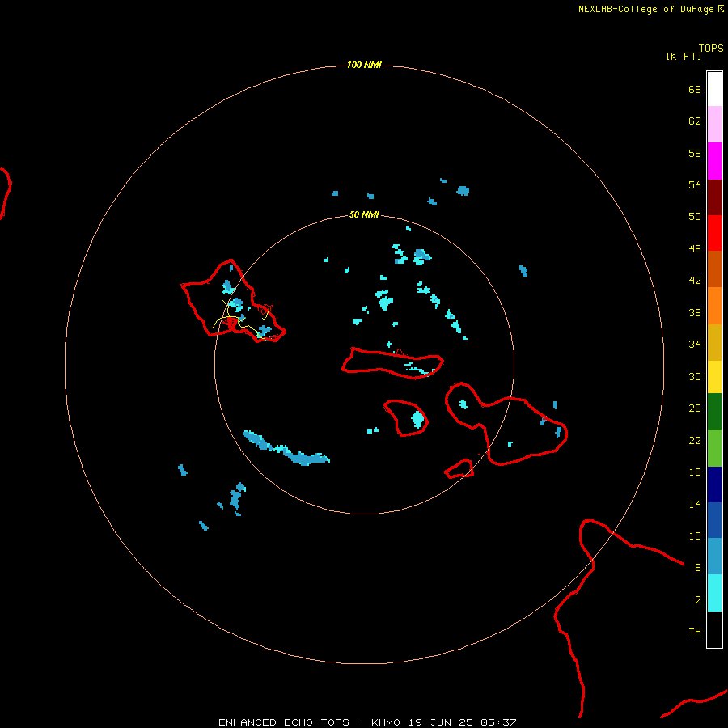Click the '42' scale value
This screenshot has width=728, height=728.
(x=695, y=281)
